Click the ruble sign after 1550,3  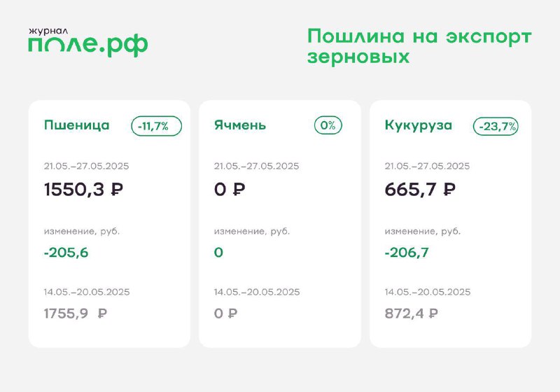[117, 189]
